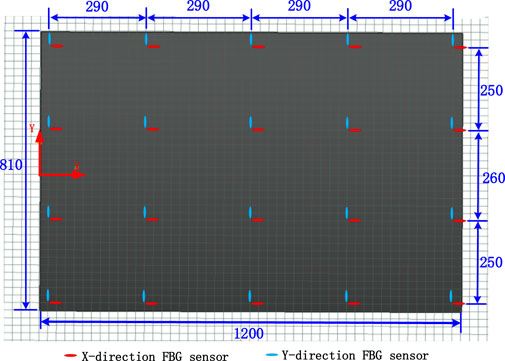Click top-left corner blue Y-direction sensor
Viewport: 505px width, 361px height.
coord(49,38)
